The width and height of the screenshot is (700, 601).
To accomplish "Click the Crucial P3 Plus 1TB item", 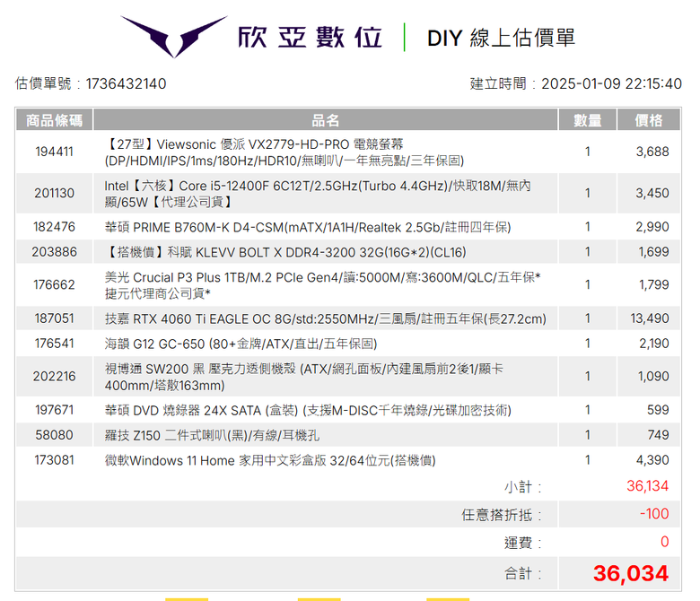I will (322, 285).
